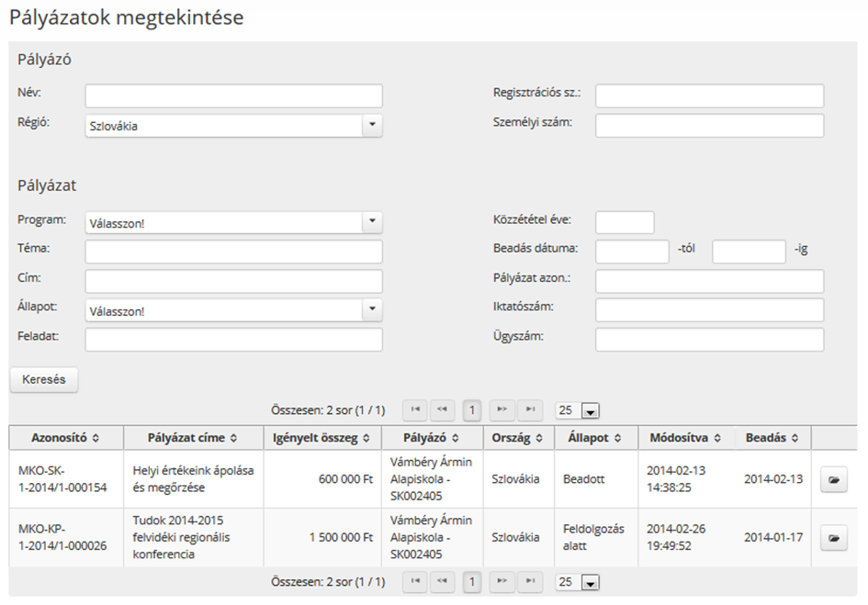The image size is (868, 605).
Task: Focus the Név input field
Action: [x=233, y=95]
